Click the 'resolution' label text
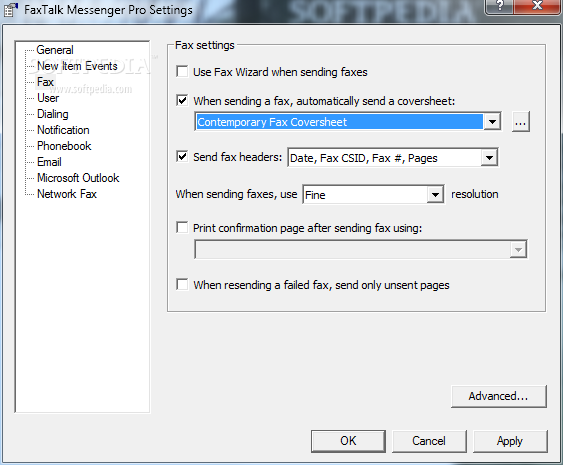The height and width of the screenshot is (465, 563). tap(475, 194)
